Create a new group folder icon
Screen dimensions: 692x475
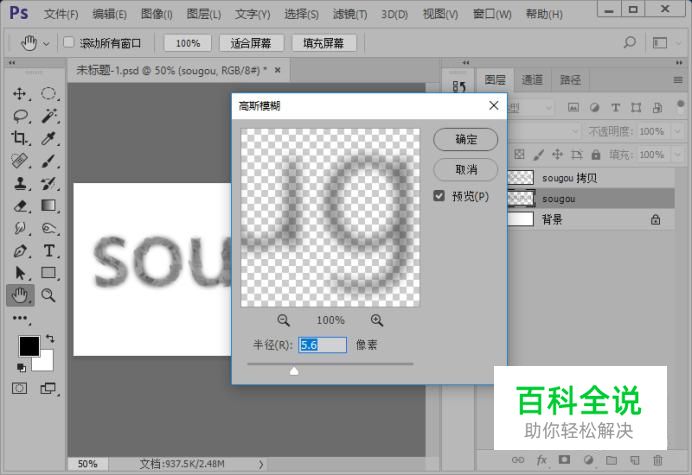coord(611,460)
